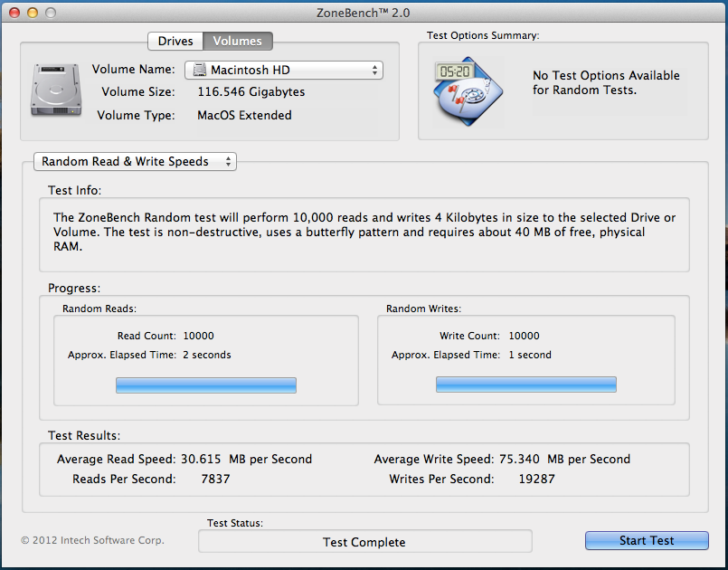Click the Reads Per Second value 7837
Image resolution: width=728 pixels, height=570 pixels.
[x=215, y=479]
